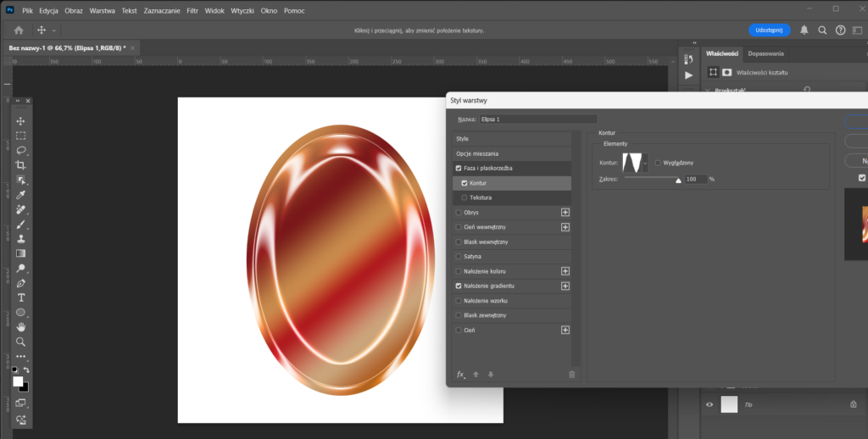
Task: Select the Dodge tool
Action: (20, 269)
